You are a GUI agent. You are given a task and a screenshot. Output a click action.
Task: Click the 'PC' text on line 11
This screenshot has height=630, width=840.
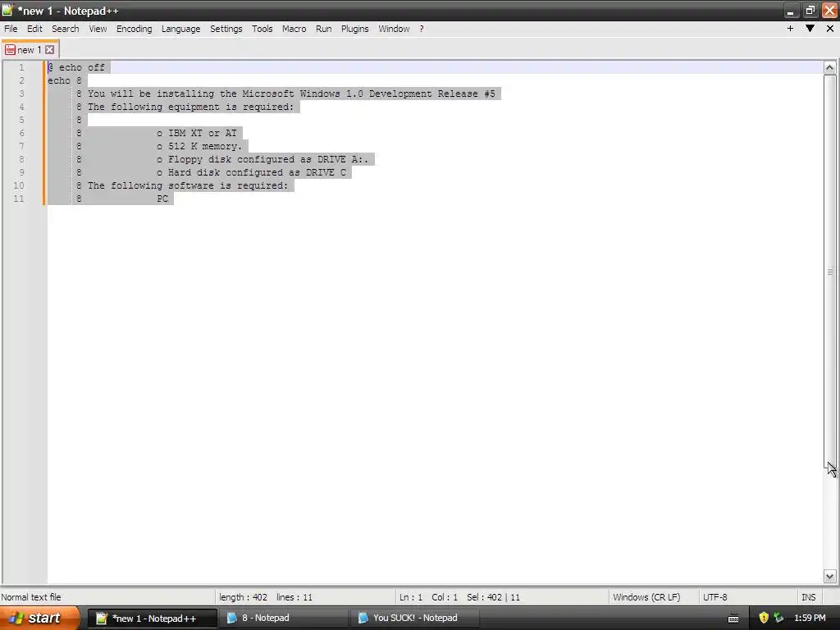[162, 199]
